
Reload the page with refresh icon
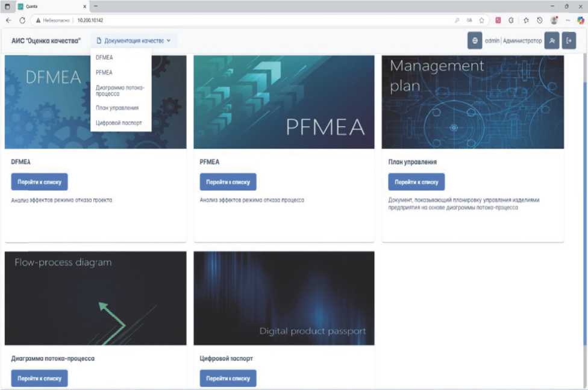click(x=22, y=20)
